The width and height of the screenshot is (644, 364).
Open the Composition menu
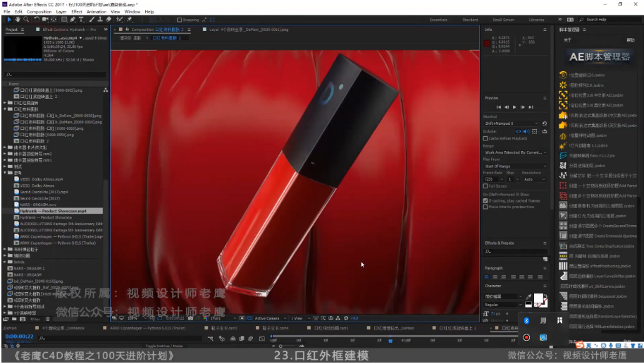(39, 12)
